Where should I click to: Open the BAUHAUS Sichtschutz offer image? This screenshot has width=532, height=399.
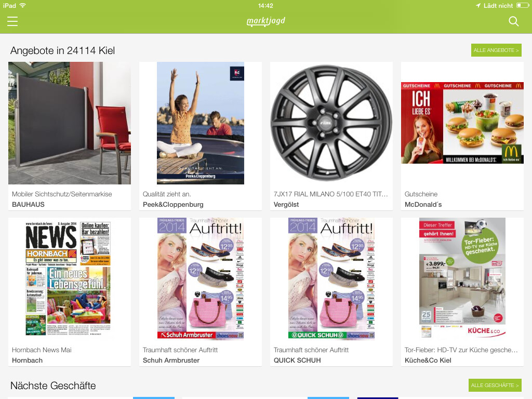click(x=70, y=123)
